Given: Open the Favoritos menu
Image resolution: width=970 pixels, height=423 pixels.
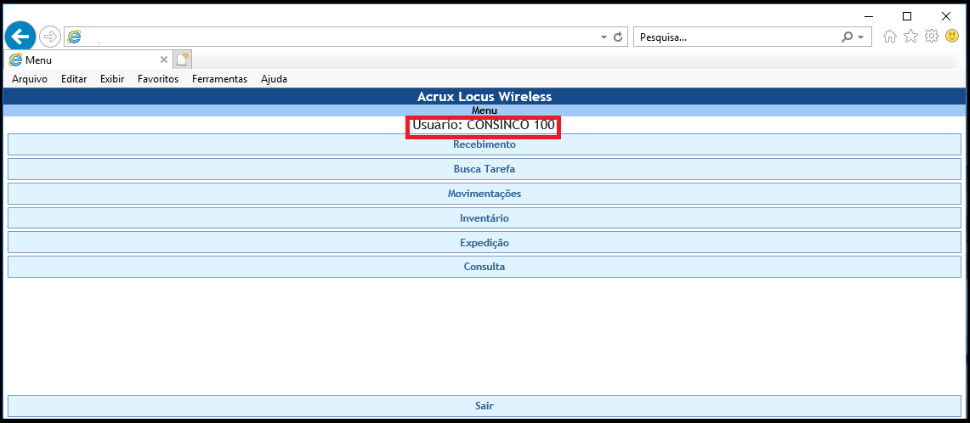Looking at the screenshot, I should tap(158, 79).
